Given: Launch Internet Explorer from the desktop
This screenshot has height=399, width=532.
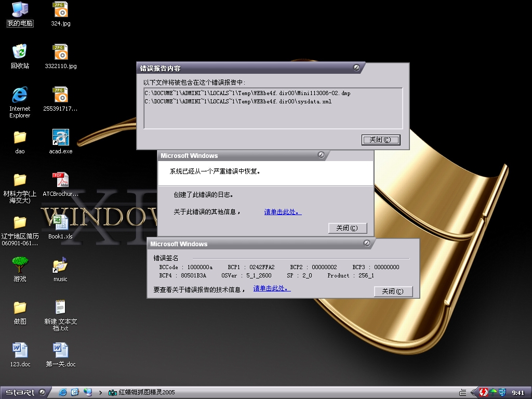Looking at the screenshot, I should point(20,95).
